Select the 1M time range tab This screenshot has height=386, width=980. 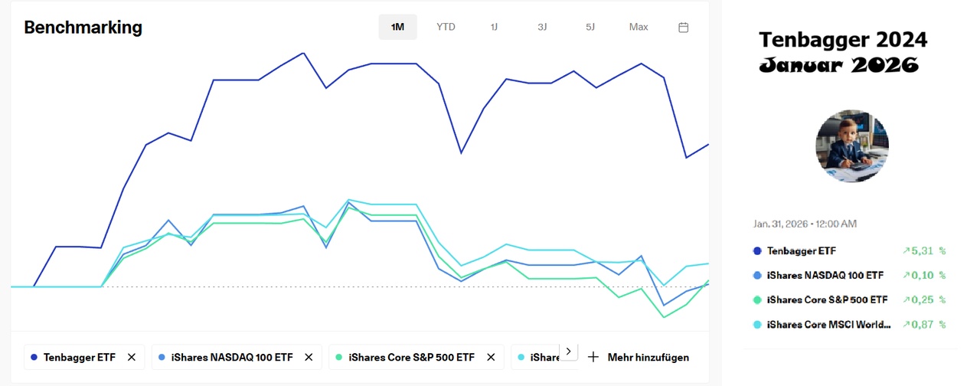coord(397,27)
